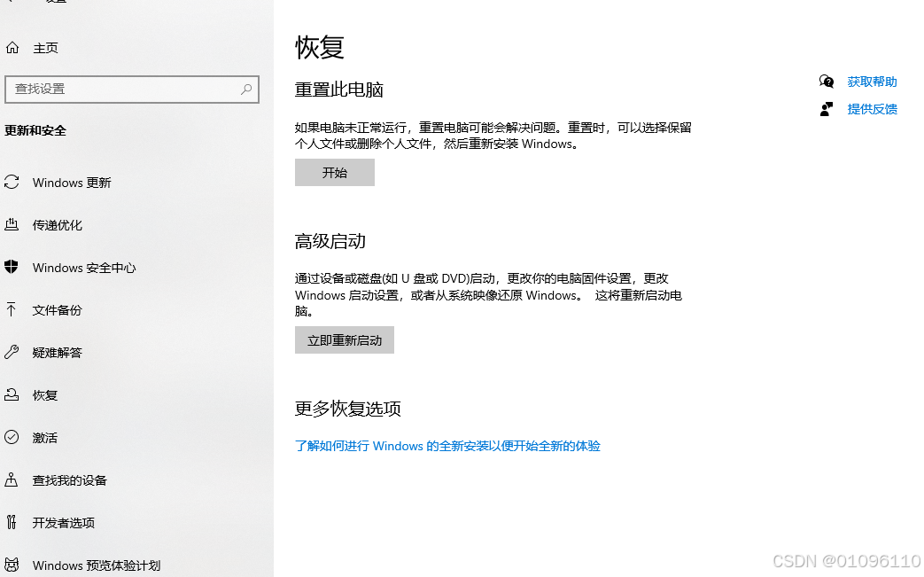Click the 更新和安全 category heading
Screen dimensions: 924x577
tap(35, 130)
